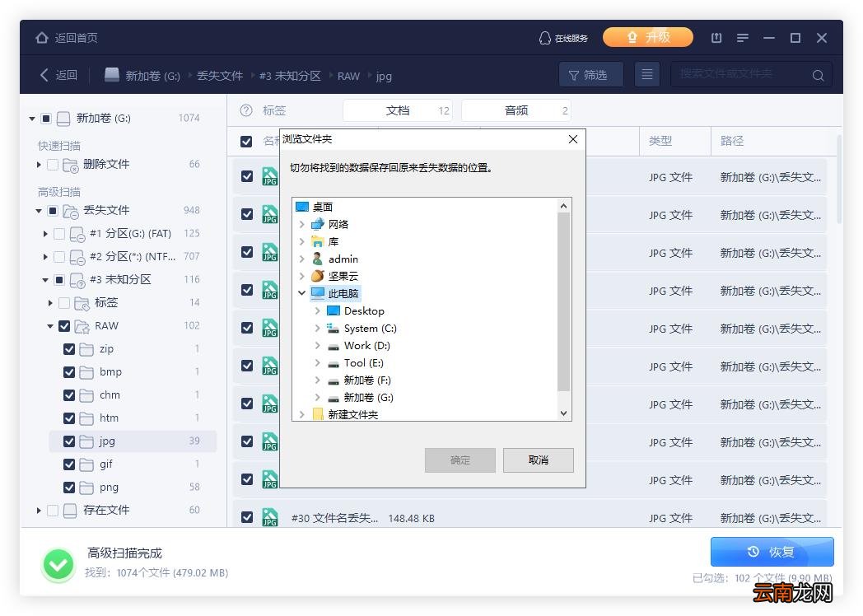Uncheck the RAW folder checkbox
Screen dimensions: 863x616
click(64, 326)
